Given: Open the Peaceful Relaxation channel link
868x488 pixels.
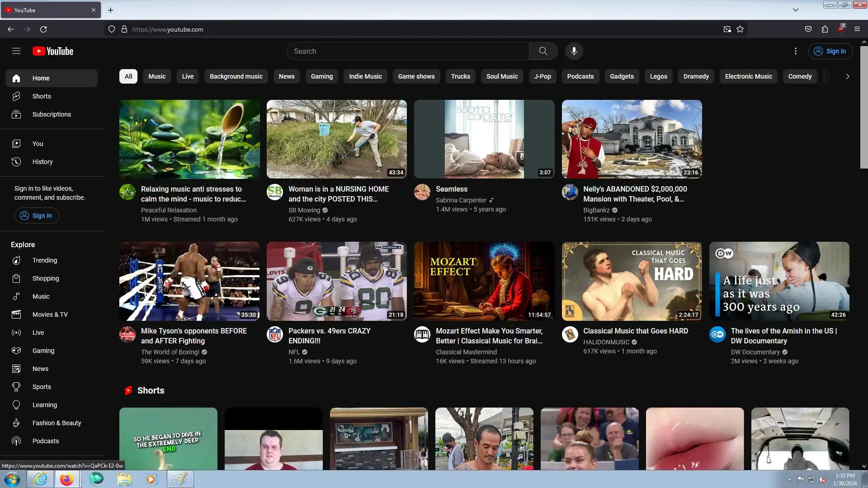Looking at the screenshot, I should point(169,210).
